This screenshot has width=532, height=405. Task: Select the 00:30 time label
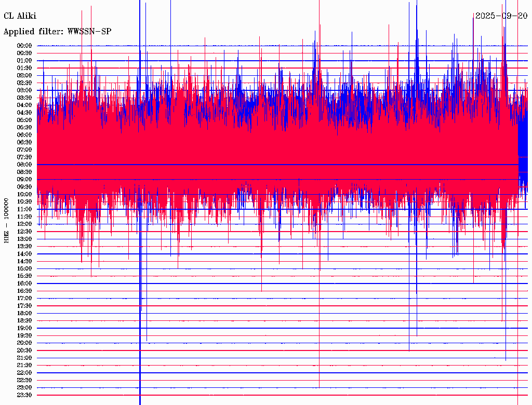coord(24,53)
